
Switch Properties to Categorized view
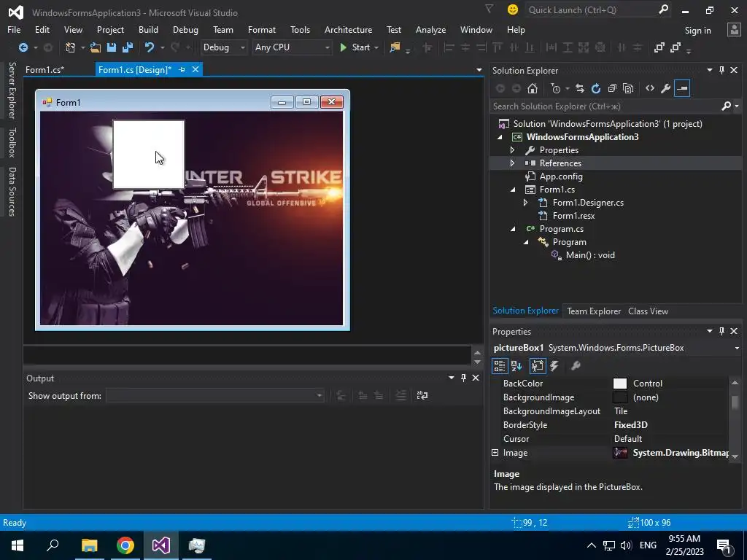pos(499,366)
